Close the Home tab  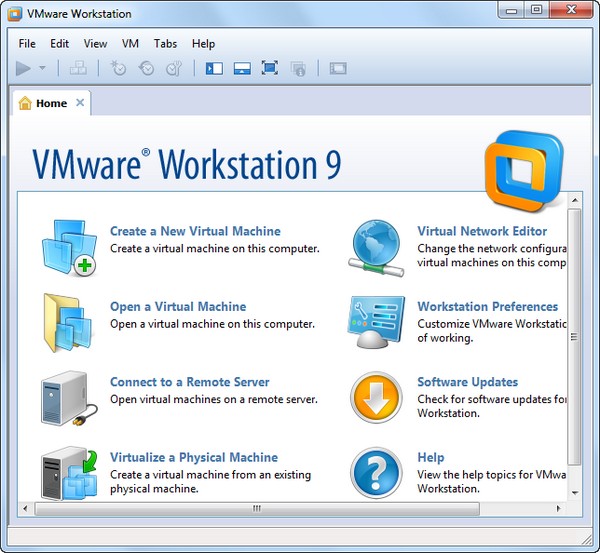pos(80,103)
